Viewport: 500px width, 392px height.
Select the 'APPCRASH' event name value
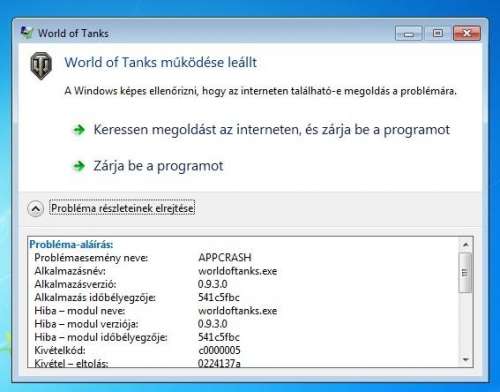pos(225,257)
